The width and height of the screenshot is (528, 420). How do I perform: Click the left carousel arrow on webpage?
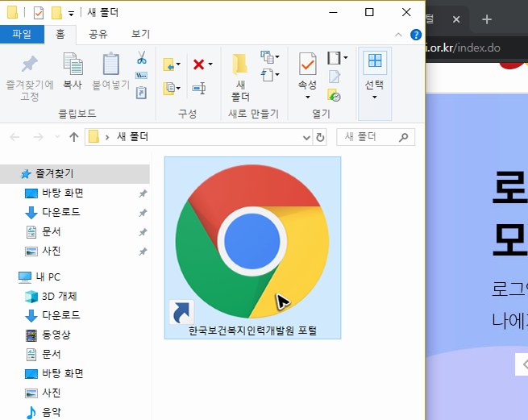[x=522, y=364]
